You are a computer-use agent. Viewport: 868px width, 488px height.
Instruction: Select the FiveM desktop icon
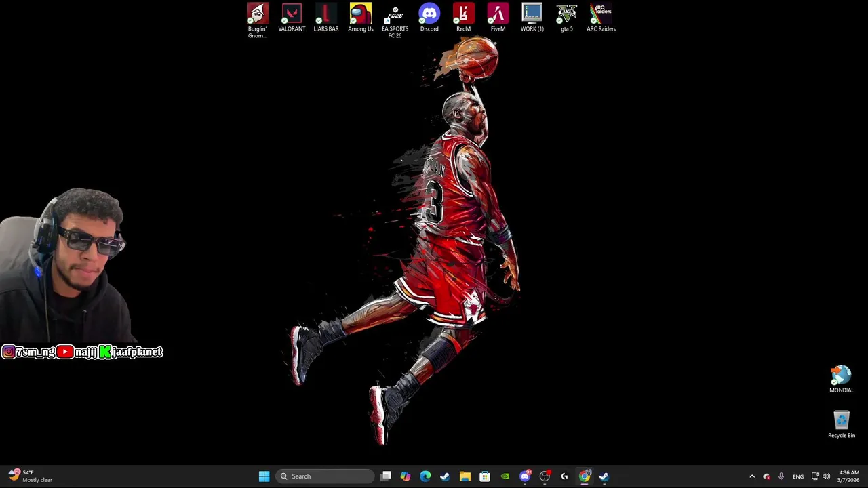(x=498, y=18)
